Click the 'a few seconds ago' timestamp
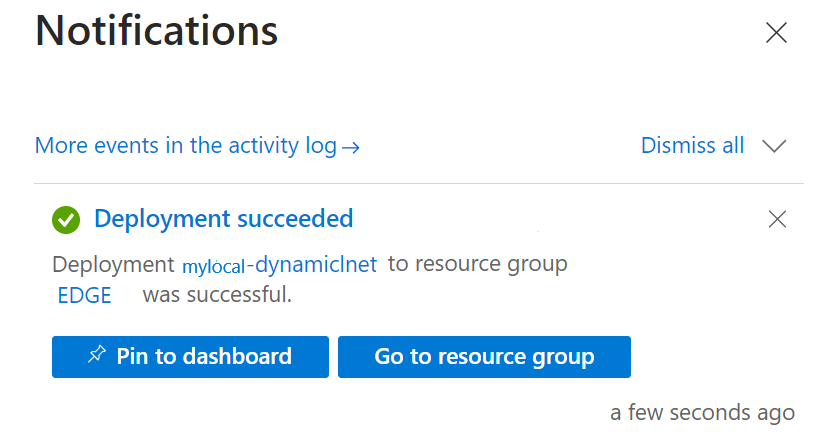 [702, 412]
